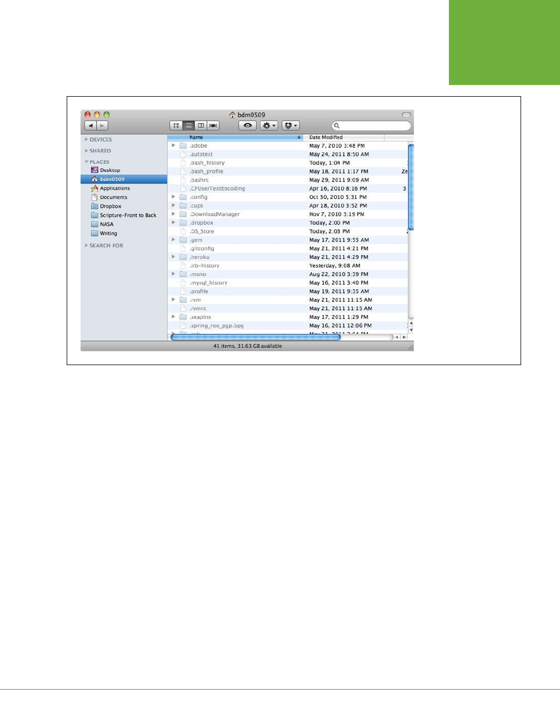The width and height of the screenshot is (560, 728).
Task: Click the horizontal scrollbar thumb
Action: [x=256, y=337]
